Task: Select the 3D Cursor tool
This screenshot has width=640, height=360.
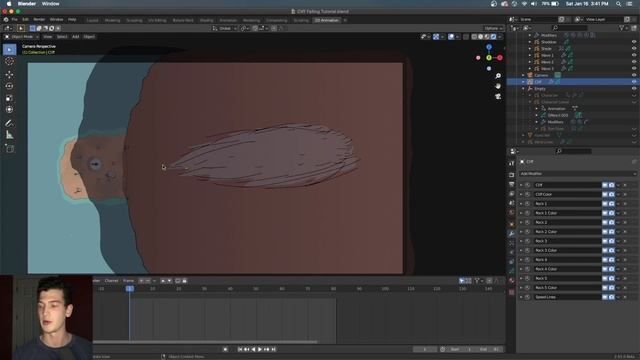Action: pos(9,61)
